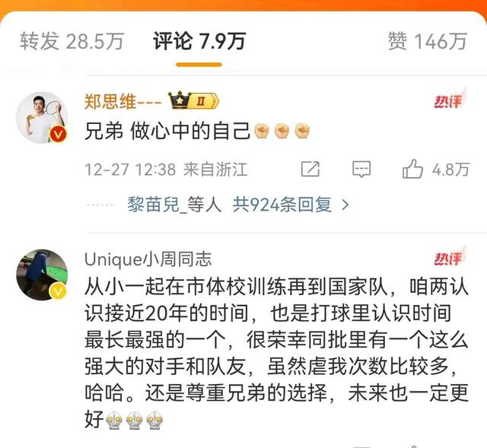This screenshot has width=487, height=448.
Task: Open Unique小周同志's avatar
Action: coord(42,275)
